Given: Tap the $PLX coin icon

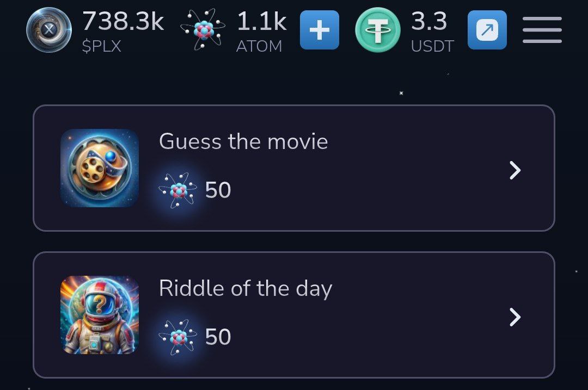Looking at the screenshot, I should [x=49, y=29].
